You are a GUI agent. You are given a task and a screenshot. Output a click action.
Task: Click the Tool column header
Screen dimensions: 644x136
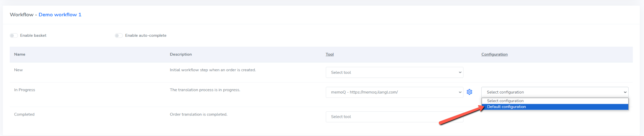point(330,54)
